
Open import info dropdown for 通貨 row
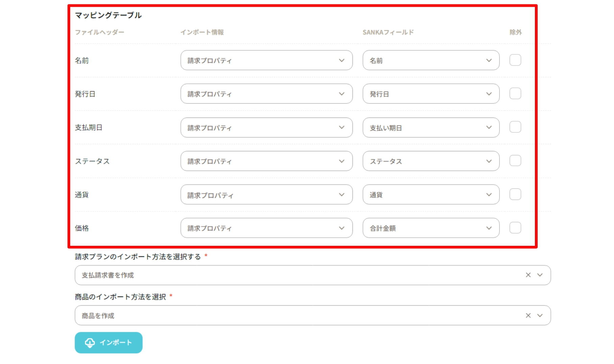266,194
